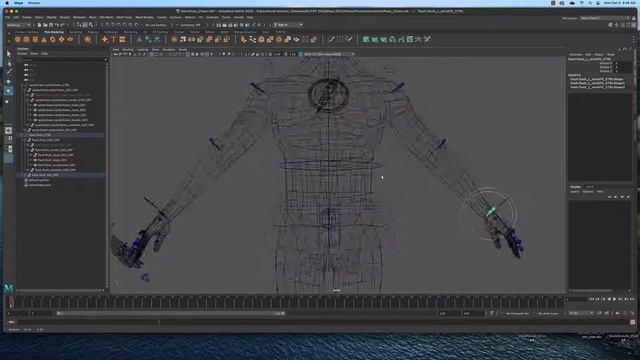Create a polygon cylinder from the shelf
This screenshot has width=640, height=360.
(35, 40)
